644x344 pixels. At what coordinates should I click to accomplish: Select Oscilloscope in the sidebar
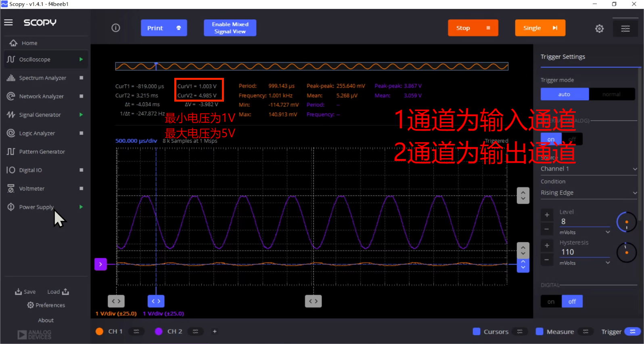point(46,59)
